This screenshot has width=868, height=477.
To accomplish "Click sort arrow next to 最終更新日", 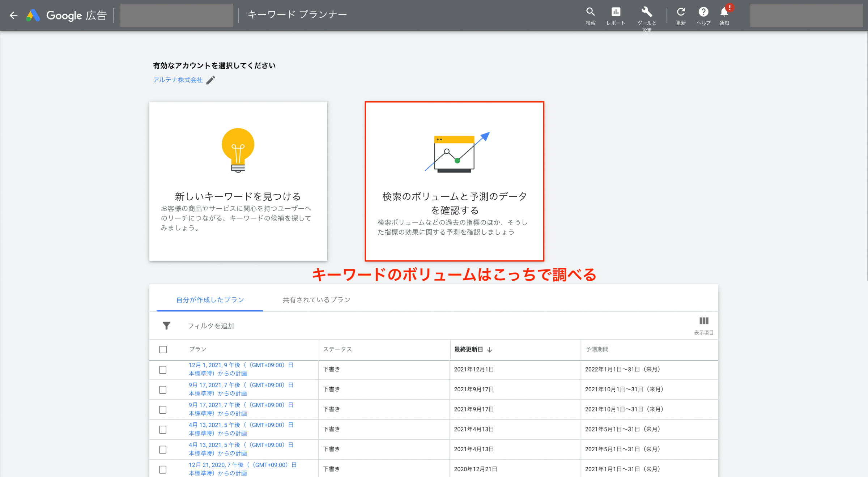I will [x=490, y=350].
